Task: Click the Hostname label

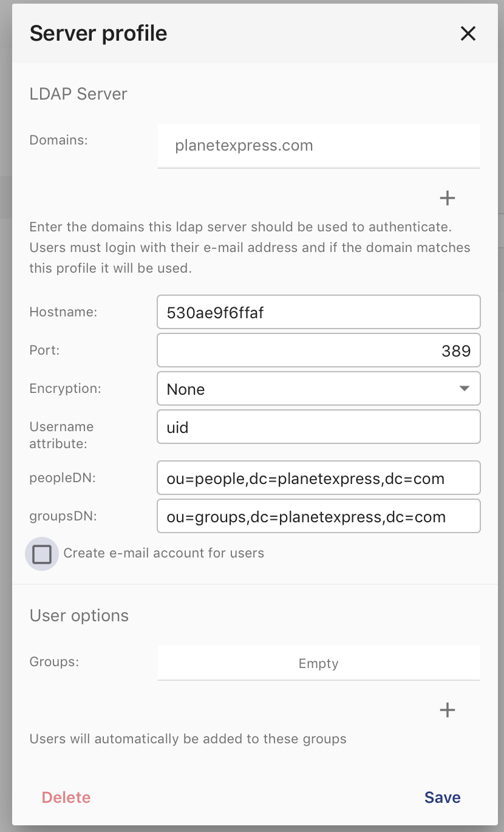Action: [63, 312]
